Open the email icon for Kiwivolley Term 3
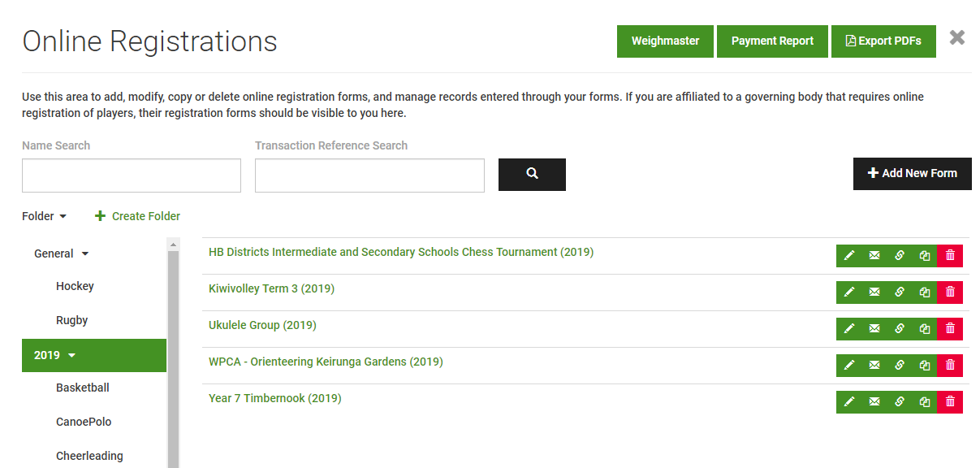980x468 pixels. pyautogui.click(x=874, y=292)
